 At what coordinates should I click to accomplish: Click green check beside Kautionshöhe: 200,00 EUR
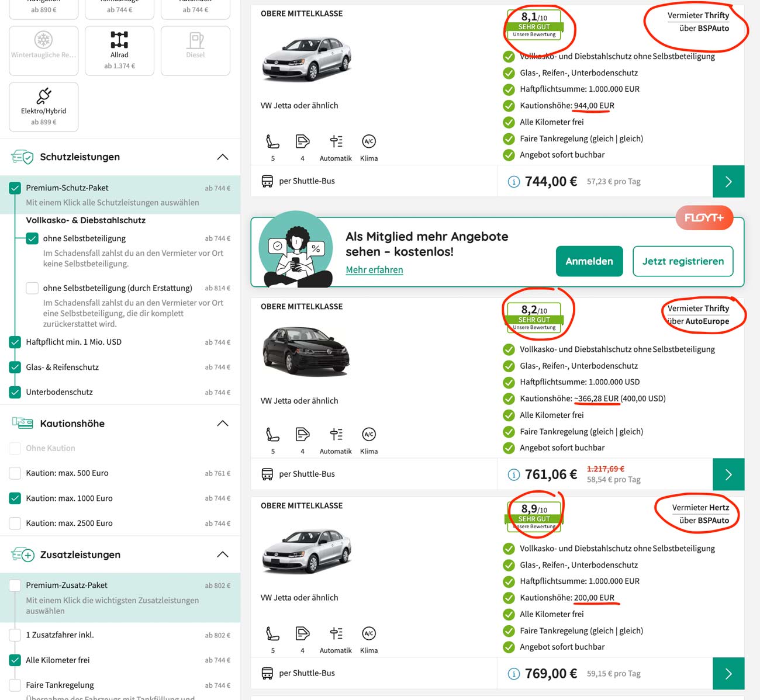click(509, 598)
